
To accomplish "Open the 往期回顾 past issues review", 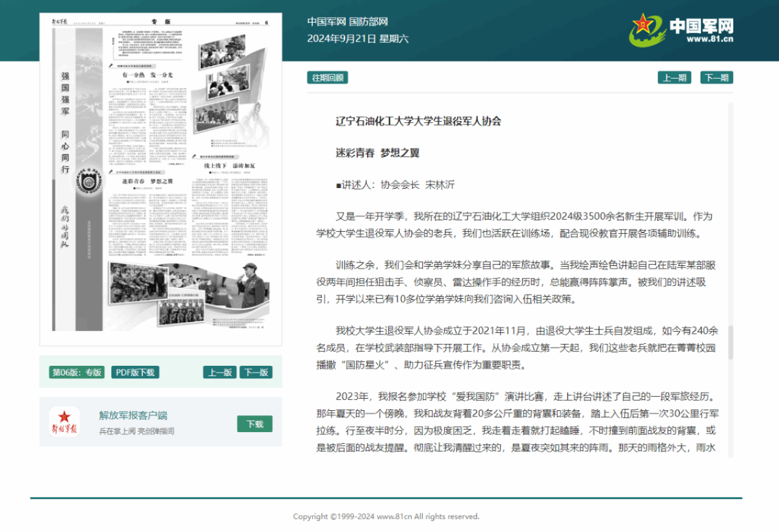I will click(x=327, y=77).
